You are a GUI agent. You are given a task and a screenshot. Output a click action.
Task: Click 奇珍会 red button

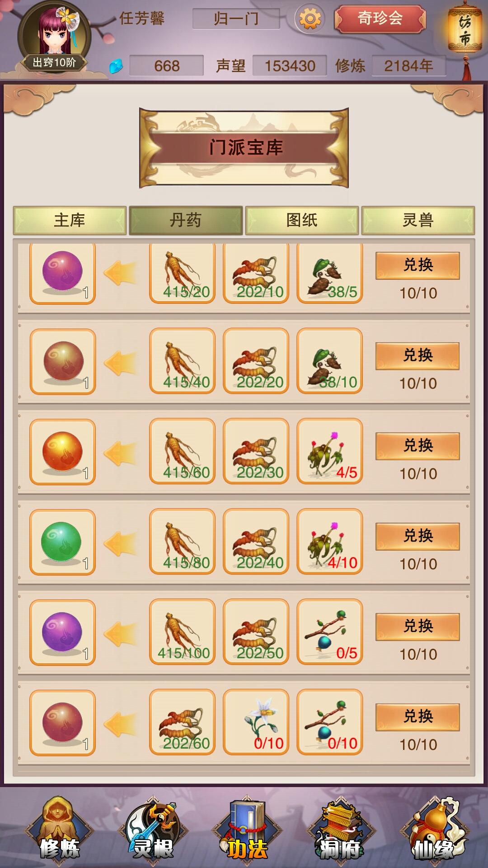[x=380, y=19]
